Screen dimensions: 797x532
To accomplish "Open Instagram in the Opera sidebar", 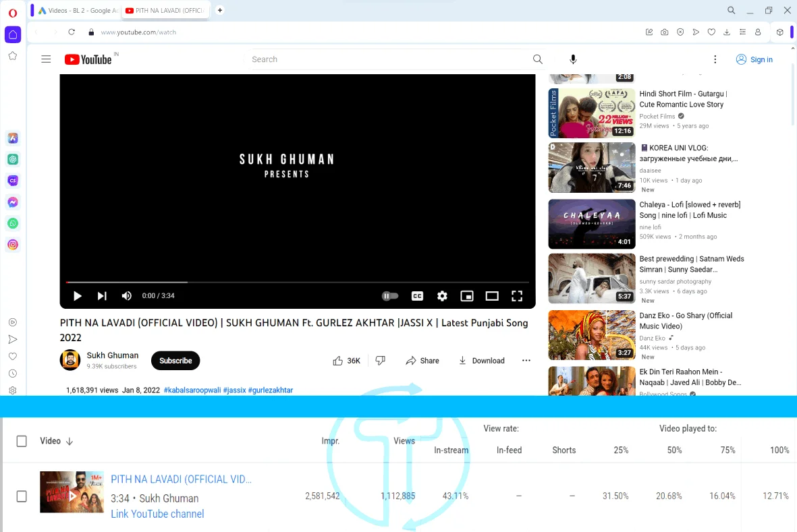I will (x=13, y=245).
